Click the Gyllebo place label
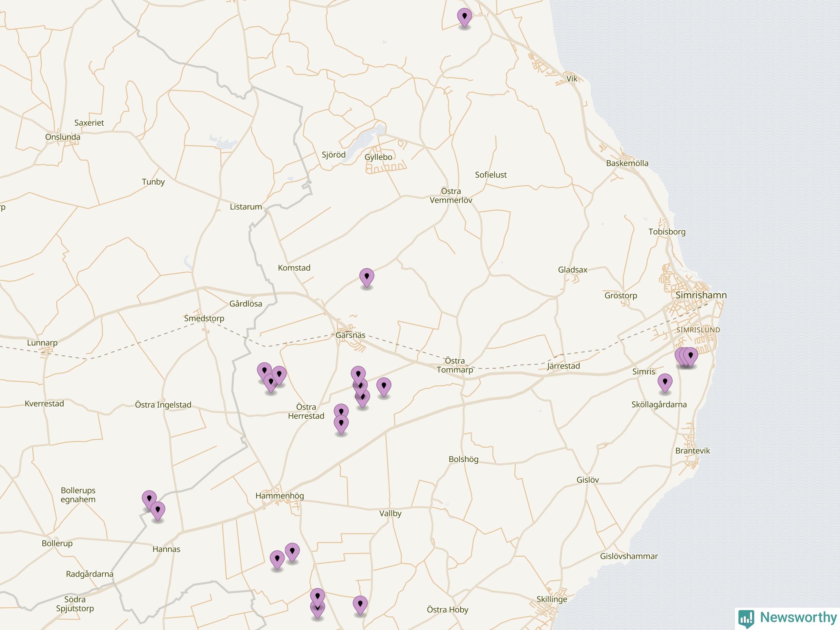Image resolution: width=840 pixels, height=630 pixels. (378, 157)
